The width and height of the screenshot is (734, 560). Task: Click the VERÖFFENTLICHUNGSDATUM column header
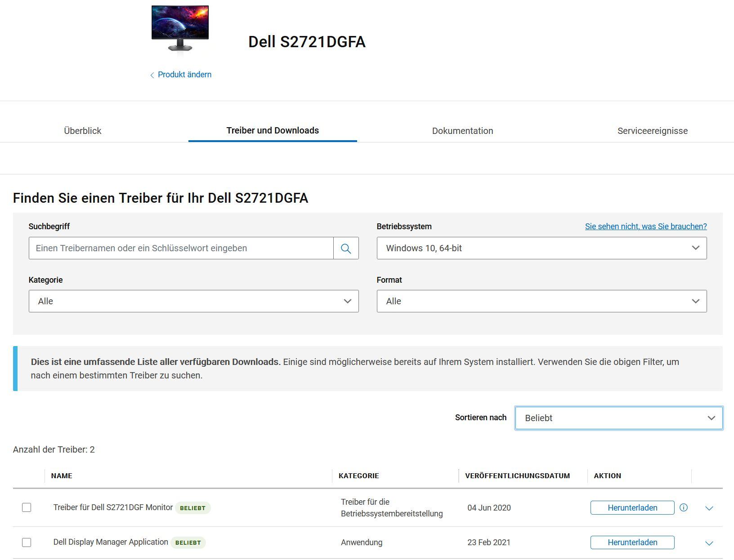click(517, 476)
